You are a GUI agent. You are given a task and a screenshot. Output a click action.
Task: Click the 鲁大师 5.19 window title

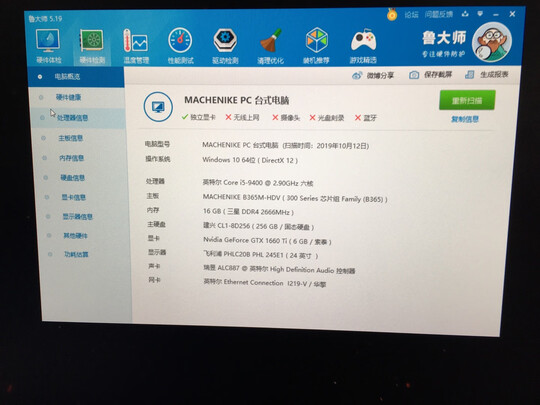pyautogui.click(x=45, y=19)
